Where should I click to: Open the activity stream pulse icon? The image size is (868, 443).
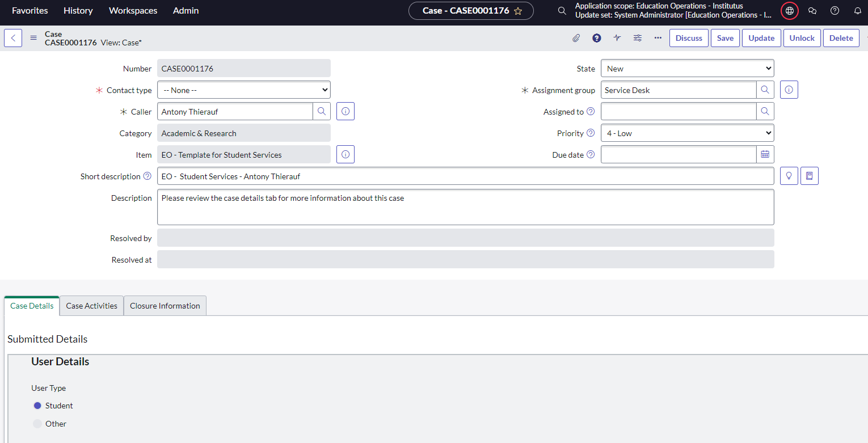coord(617,38)
